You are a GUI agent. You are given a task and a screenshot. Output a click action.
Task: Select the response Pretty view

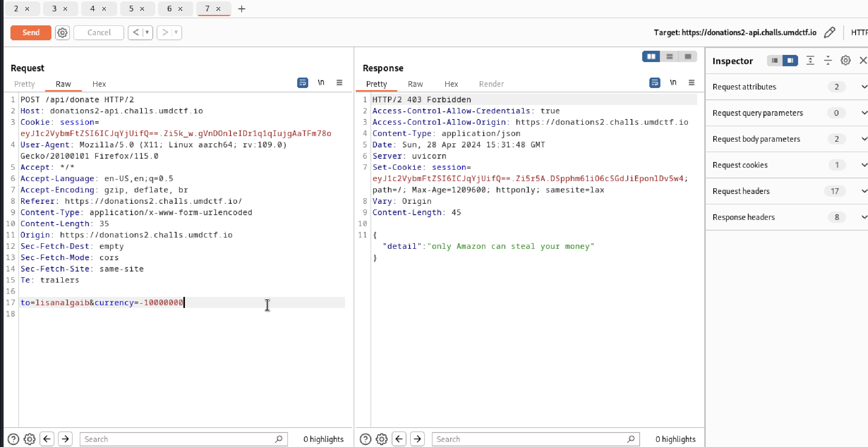(x=376, y=84)
